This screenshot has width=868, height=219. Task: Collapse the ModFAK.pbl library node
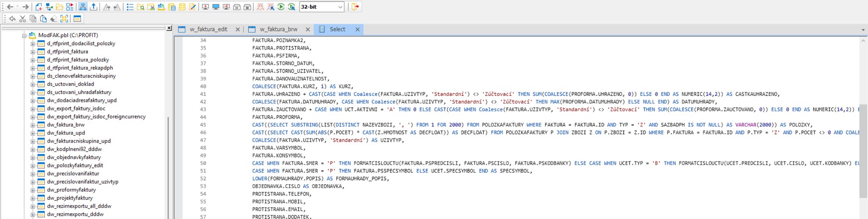point(24,35)
